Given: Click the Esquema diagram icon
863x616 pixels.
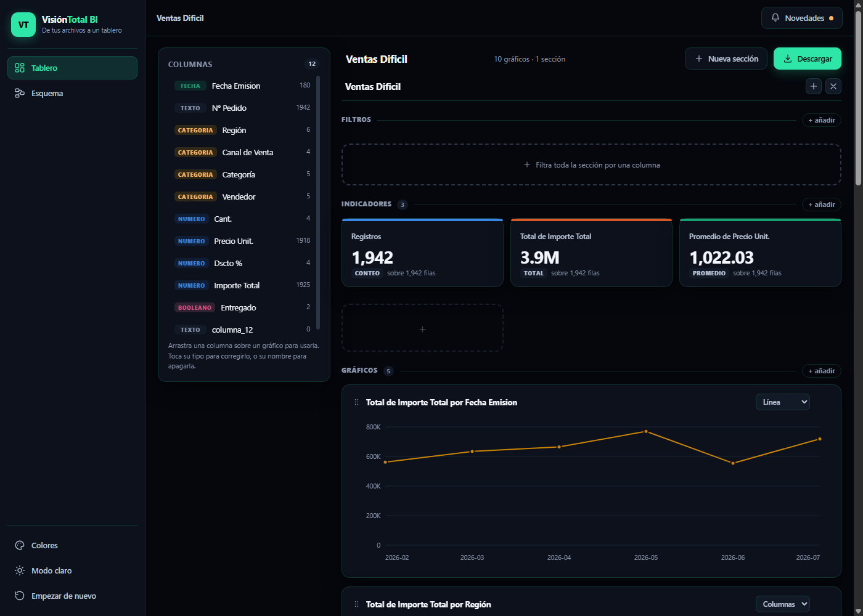Looking at the screenshot, I should click(20, 93).
